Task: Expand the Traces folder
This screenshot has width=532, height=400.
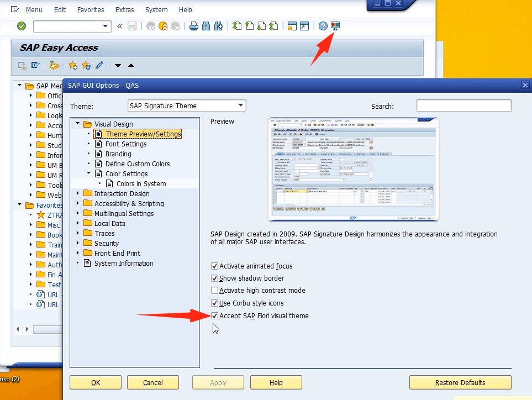Action: click(x=78, y=233)
